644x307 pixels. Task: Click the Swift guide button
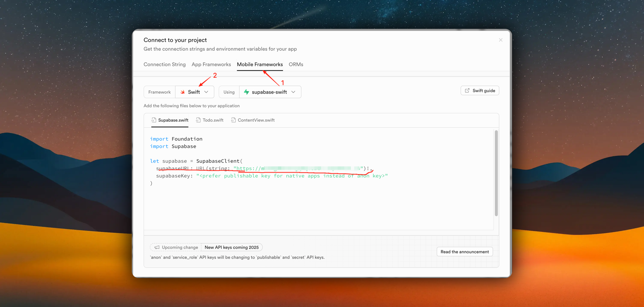480,91
